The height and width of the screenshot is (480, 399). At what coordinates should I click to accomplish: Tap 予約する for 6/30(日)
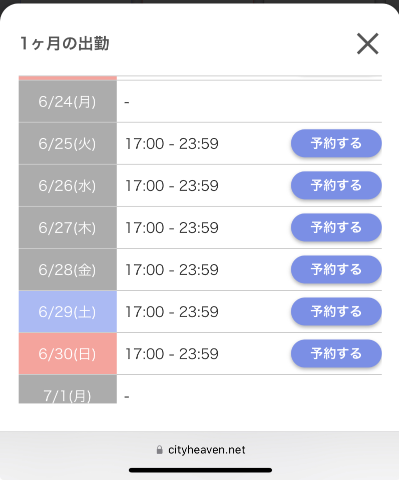coord(336,353)
